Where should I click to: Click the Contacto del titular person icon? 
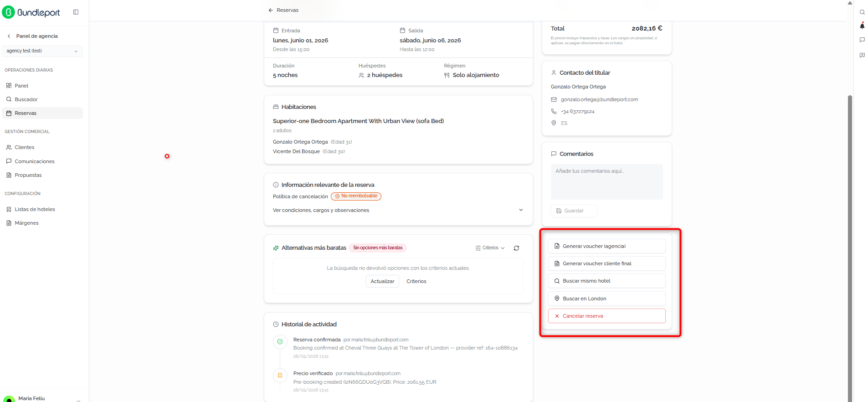click(554, 72)
